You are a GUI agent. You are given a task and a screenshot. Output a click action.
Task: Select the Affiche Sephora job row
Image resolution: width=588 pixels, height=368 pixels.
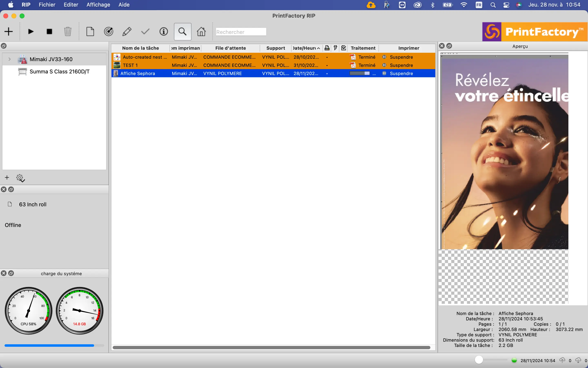tap(273, 73)
